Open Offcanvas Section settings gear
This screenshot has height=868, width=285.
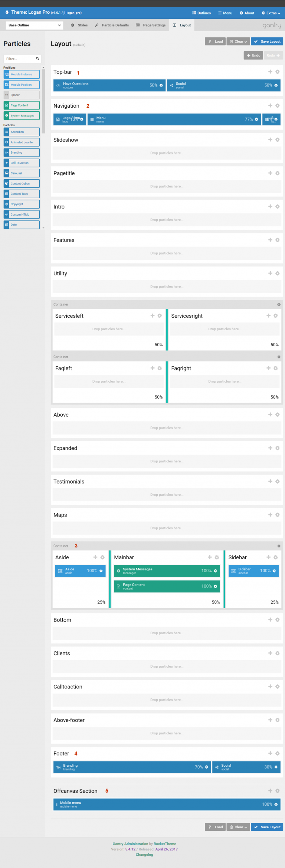click(x=277, y=791)
